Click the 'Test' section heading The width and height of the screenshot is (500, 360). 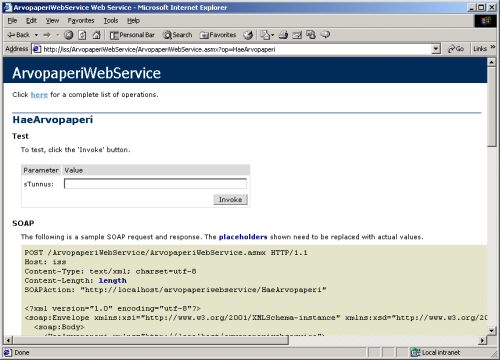[20, 136]
